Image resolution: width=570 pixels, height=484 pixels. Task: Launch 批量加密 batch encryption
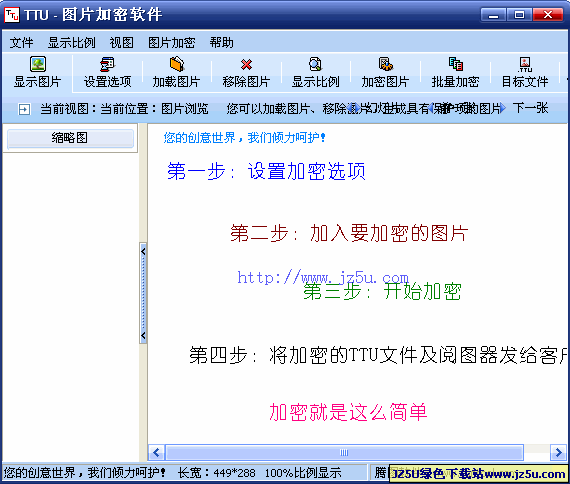click(x=455, y=72)
